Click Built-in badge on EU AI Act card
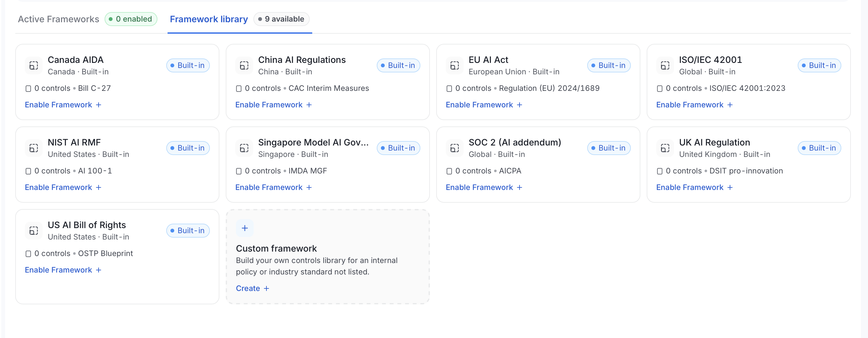 click(609, 65)
